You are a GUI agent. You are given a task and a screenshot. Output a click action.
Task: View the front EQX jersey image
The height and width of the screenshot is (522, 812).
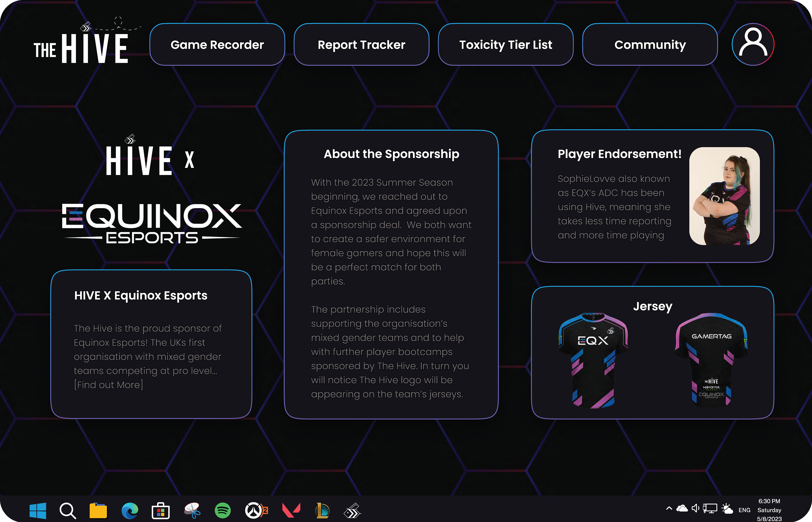pyautogui.click(x=593, y=360)
